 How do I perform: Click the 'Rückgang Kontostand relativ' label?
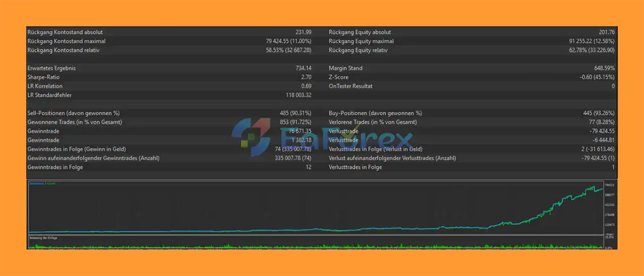[x=63, y=50]
